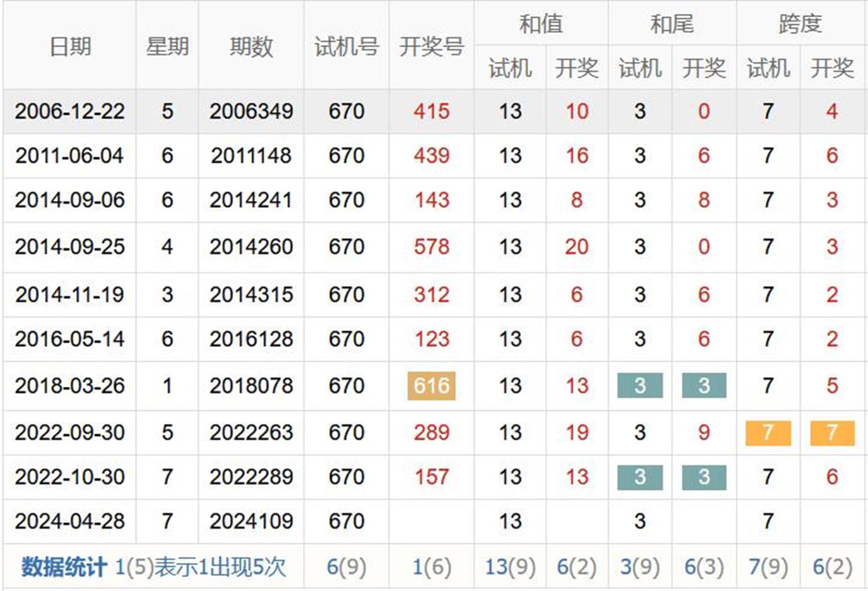Select the date 2006-12-22

[69, 111]
